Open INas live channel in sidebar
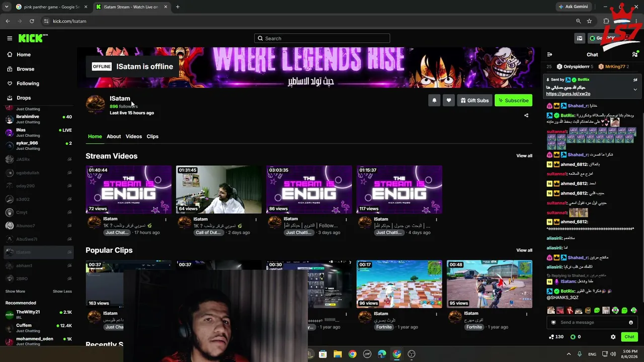The height and width of the screenshot is (362, 644). (x=38, y=133)
